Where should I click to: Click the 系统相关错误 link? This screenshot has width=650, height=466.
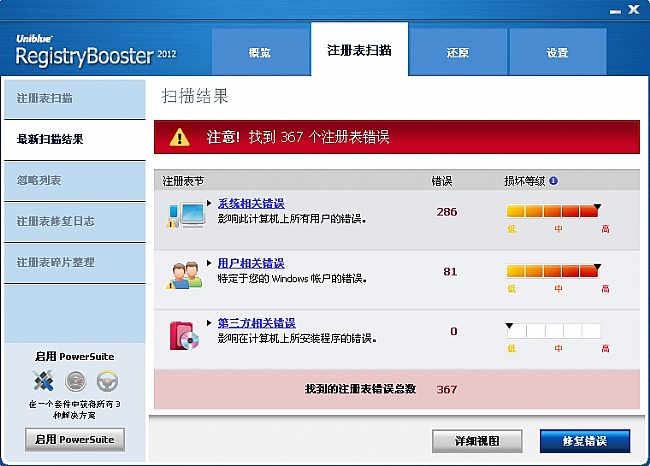pyautogui.click(x=251, y=204)
